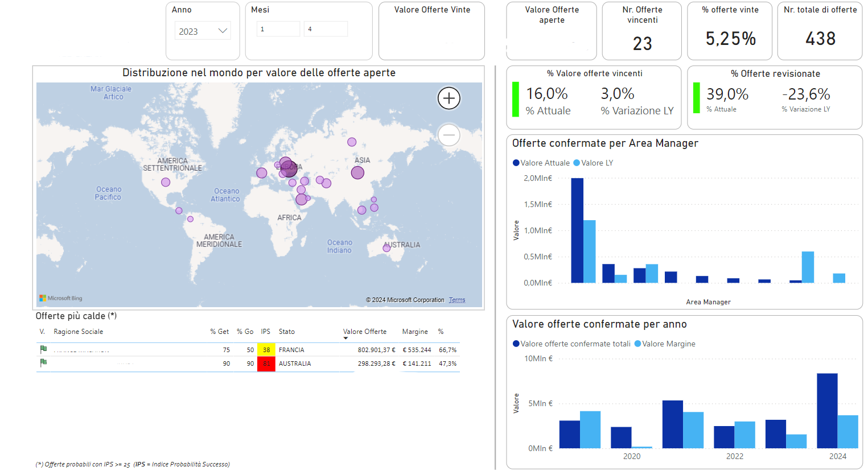The width and height of the screenshot is (868, 471).
Task: Zoom out on the world map
Action: [449, 135]
